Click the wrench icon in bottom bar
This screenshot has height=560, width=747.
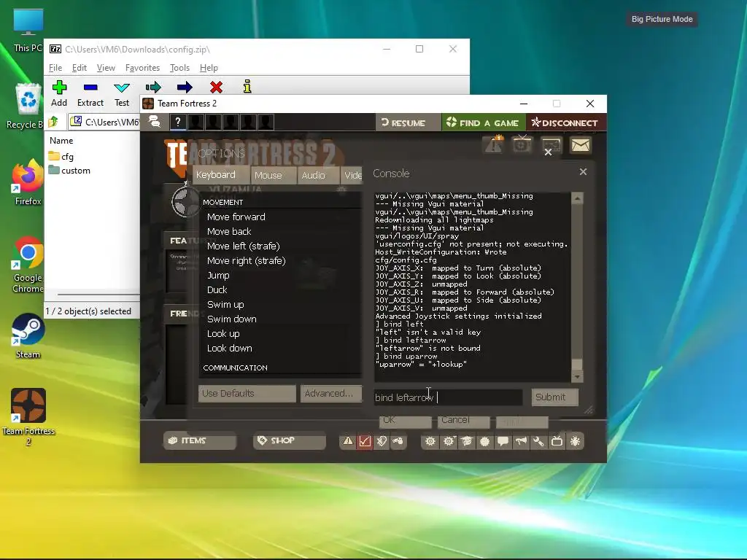539,441
